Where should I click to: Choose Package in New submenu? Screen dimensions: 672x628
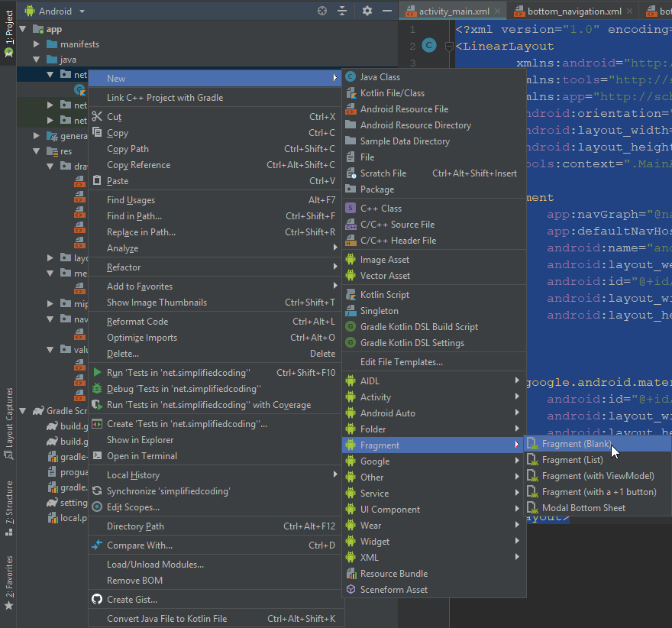[x=435, y=189]
